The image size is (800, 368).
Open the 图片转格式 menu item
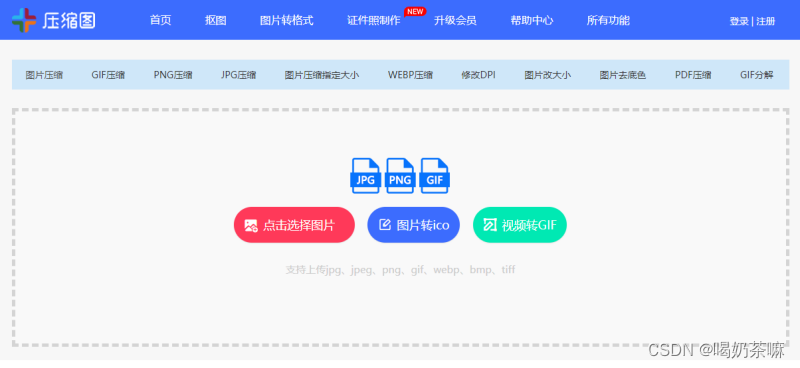coord(286,20)
